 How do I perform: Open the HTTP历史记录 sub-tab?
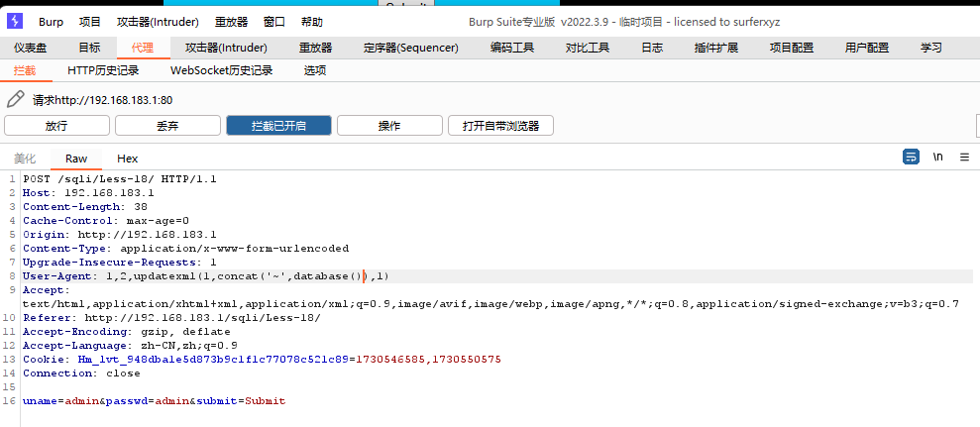click(x=103, y=70)
